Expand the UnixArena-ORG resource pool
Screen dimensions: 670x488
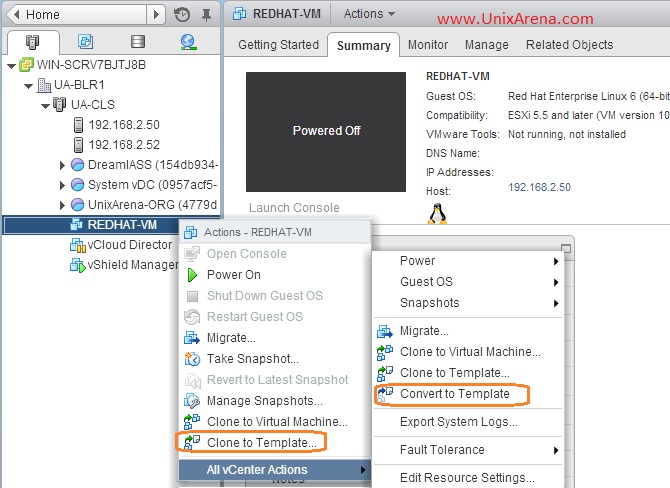[x=62, y=205]
